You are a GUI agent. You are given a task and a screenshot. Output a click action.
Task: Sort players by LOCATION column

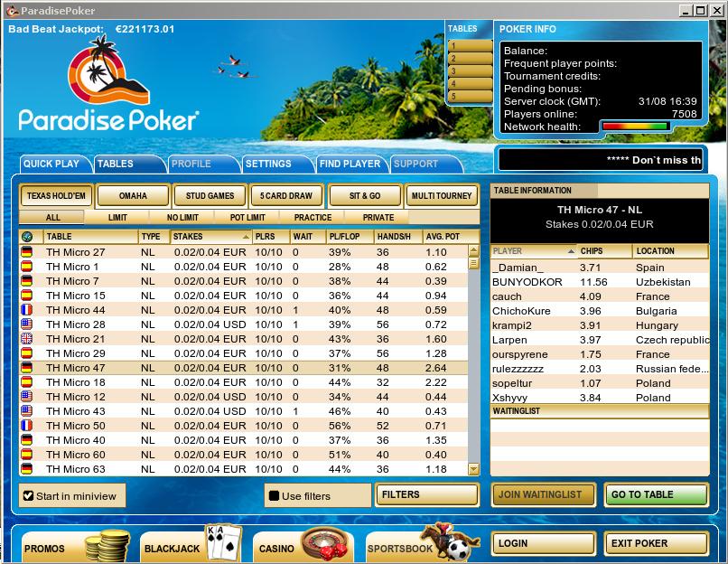pos(670,251)
